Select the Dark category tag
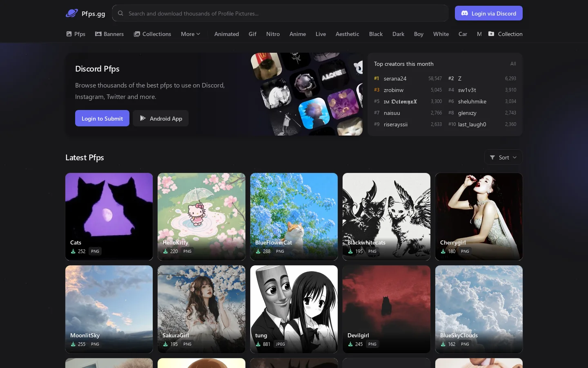 [x=398, y=34]
